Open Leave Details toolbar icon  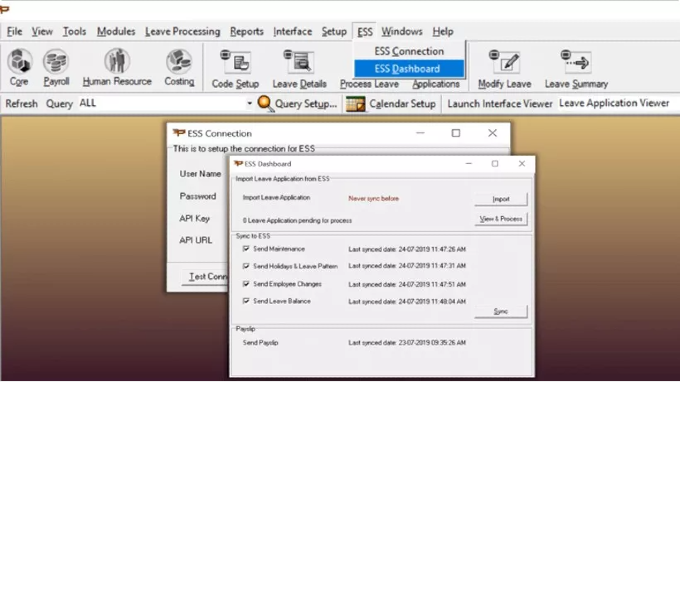[299, 62]
